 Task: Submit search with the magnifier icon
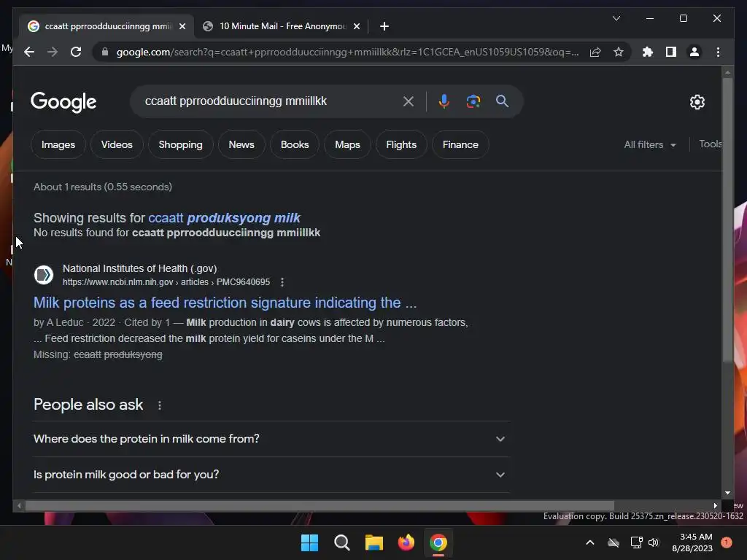pos(502,101)
